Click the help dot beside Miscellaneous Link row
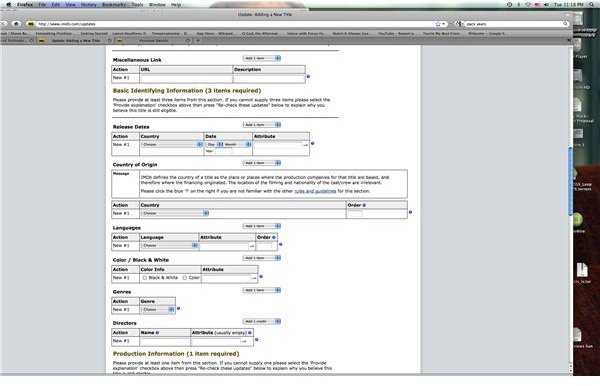 tap(308, 77)
